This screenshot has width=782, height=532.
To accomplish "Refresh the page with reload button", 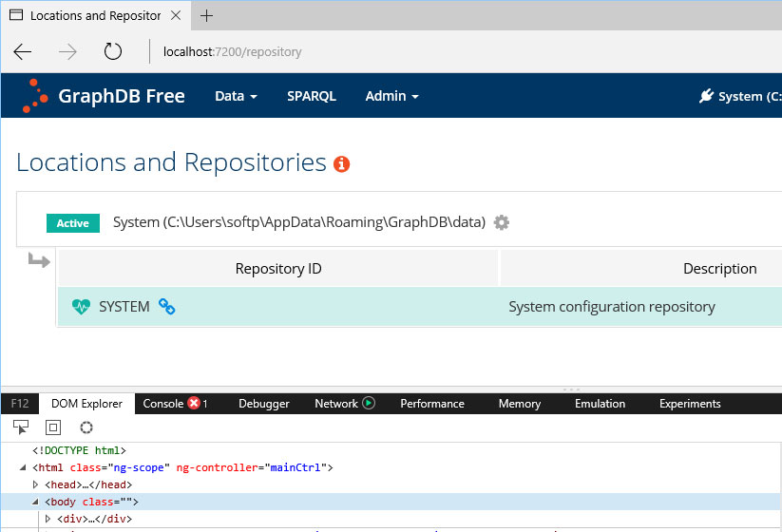I will coord(113,51).
